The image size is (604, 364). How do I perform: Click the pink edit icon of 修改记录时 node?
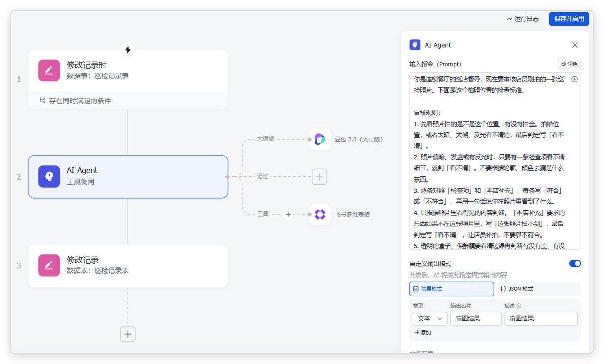pos(49,70)
